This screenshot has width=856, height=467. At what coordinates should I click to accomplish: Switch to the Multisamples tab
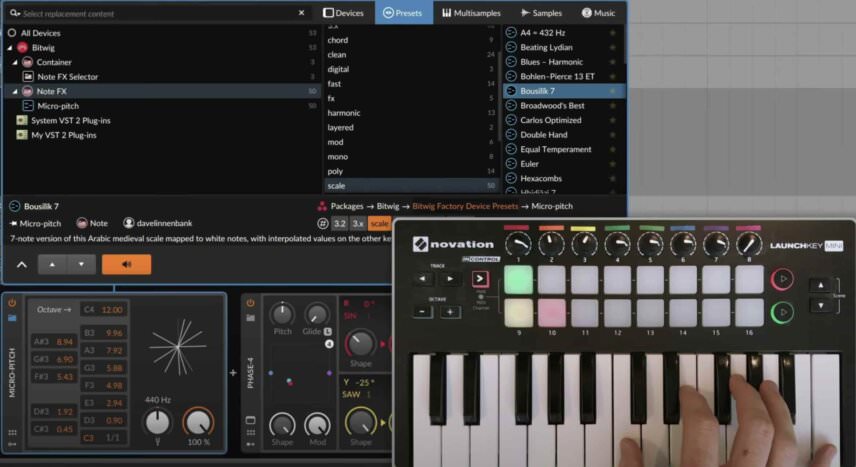[471, 13]
